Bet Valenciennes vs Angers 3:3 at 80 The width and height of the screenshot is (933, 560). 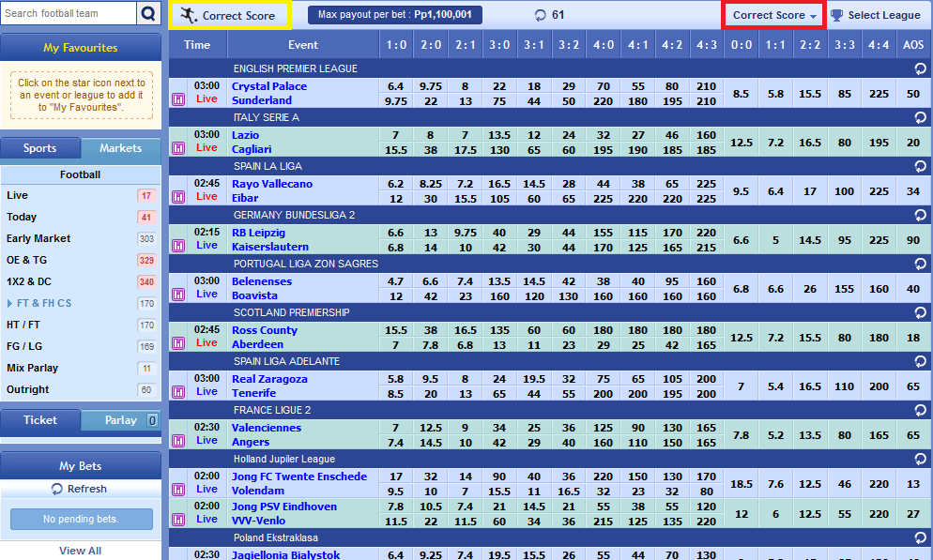tap(845, 435)
